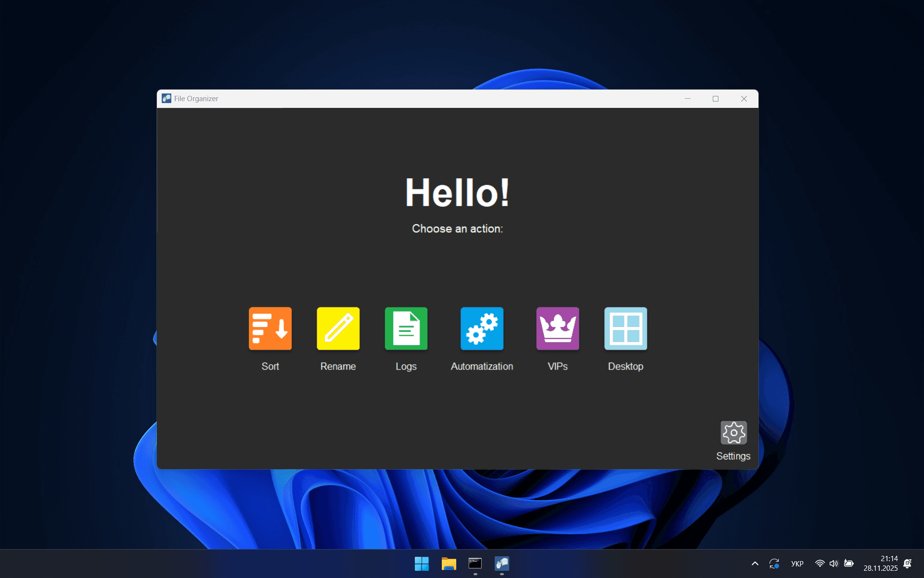Click the File Organizer taskbar icon
Viewport: 924px width, 578px height.
[x=502, y=564]
